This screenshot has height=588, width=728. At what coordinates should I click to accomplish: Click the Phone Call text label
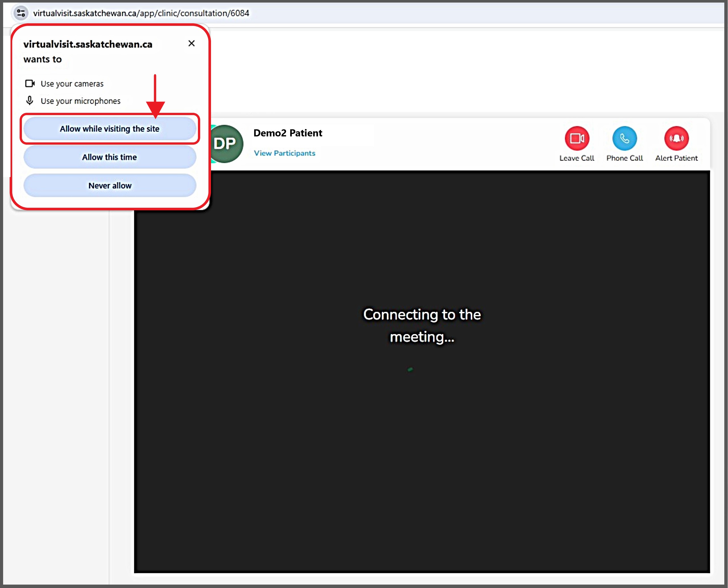point(624,158)
